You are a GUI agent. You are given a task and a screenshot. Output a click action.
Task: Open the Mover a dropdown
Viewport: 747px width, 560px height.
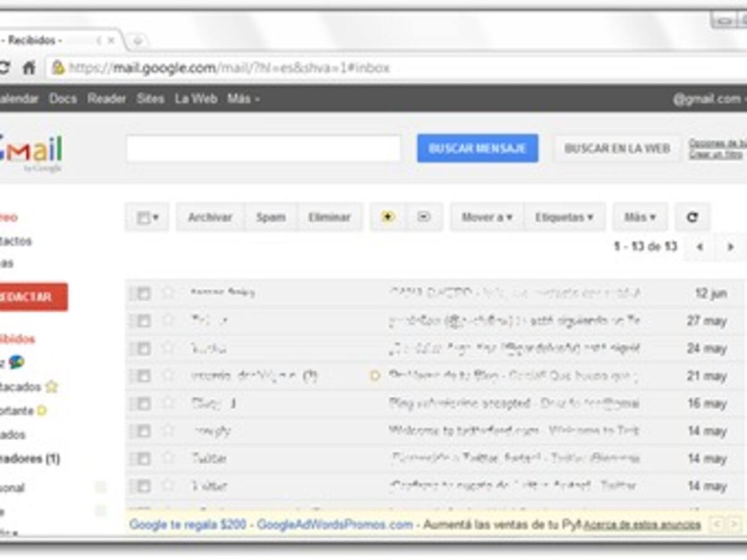[x=487, y=217]
